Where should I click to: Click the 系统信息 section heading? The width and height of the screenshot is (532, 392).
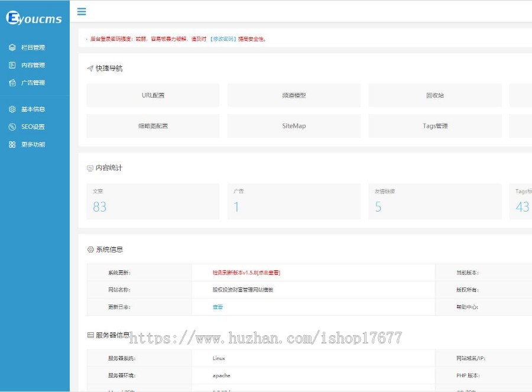tap(109, 250)
